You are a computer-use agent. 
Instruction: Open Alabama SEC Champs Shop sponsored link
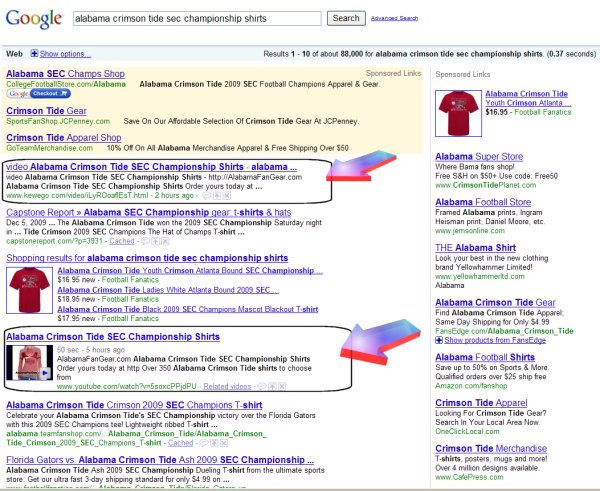pyautogui.click(x=65, y=73)
